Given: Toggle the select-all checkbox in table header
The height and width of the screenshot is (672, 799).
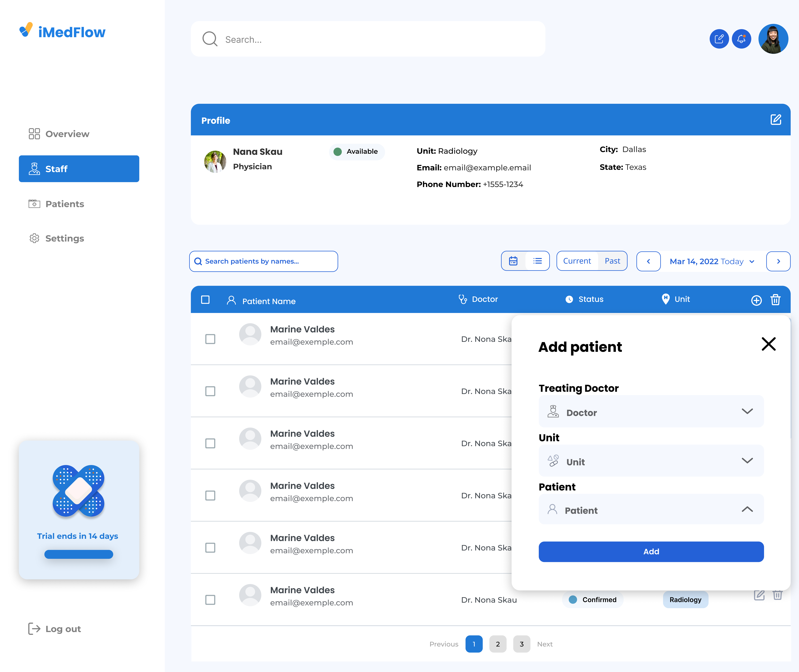Looking at the screenshot, I should tap(205, 300).
